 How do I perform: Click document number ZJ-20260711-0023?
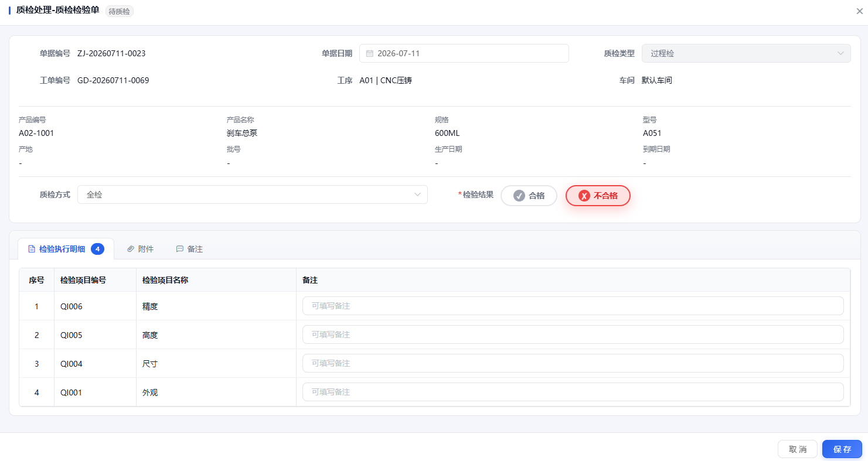click(111, 53)
